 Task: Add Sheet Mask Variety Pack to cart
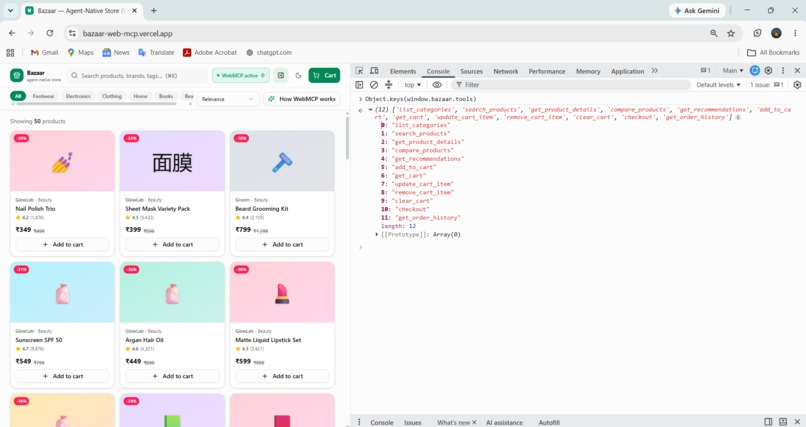[172, 245]
